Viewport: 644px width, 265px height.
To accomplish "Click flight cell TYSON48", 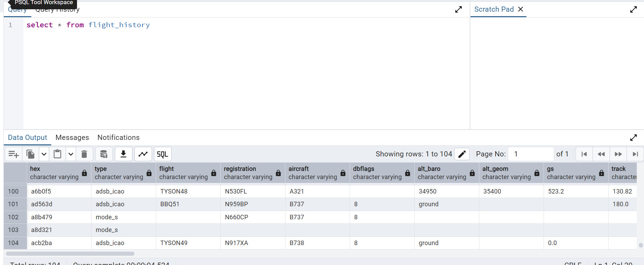I will 188,191.
